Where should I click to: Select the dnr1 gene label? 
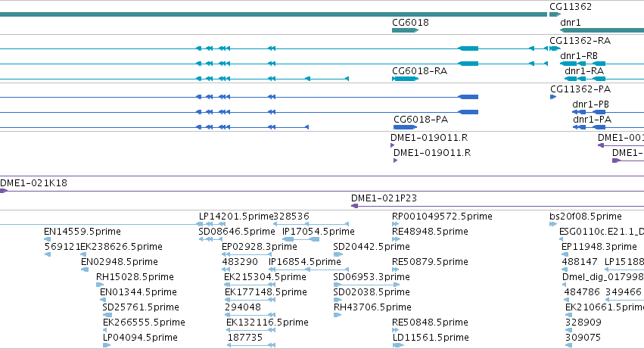click(571, 23)
